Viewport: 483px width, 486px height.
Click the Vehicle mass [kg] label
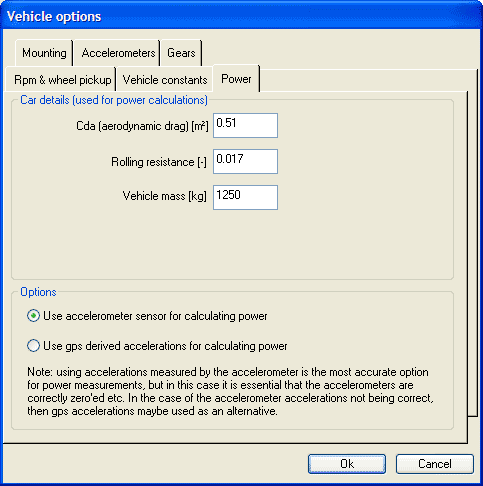click(x=165, y=196)
